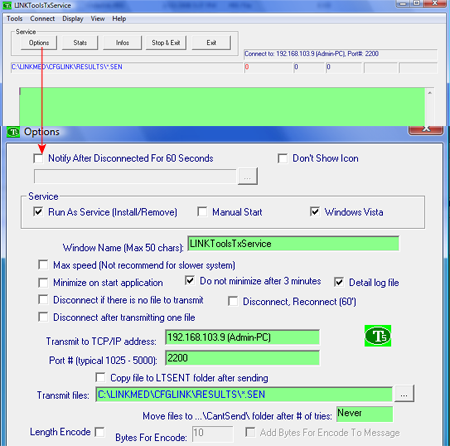
Task: Uncheck Run As Service (Install/Remove)
Action: (38, 212)
